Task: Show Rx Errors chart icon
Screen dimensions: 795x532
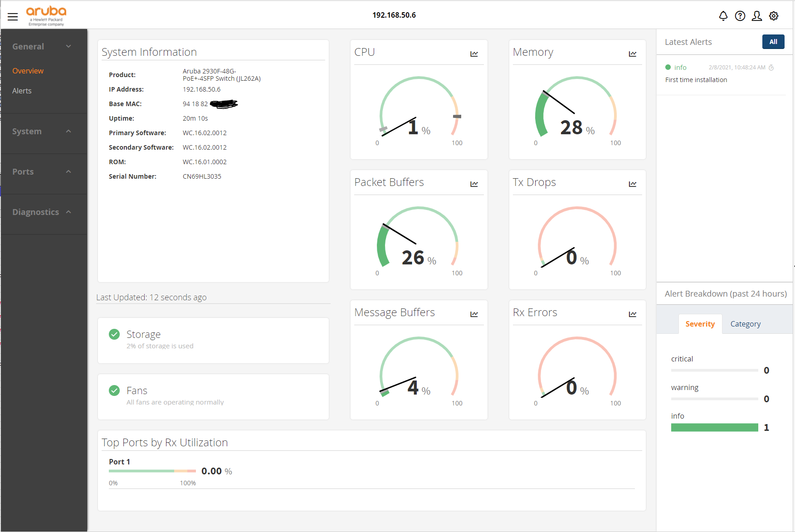Action: click(632, 314)
